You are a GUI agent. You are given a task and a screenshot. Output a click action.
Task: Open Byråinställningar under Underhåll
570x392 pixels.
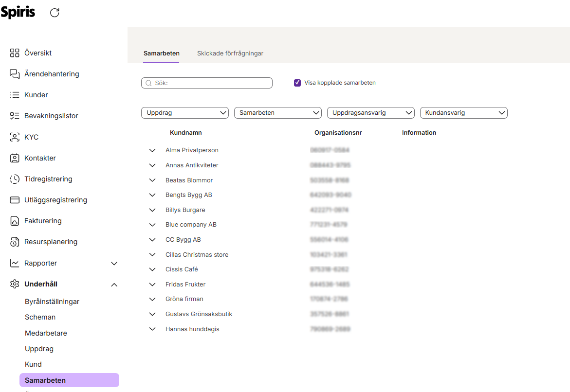(52, 302)
